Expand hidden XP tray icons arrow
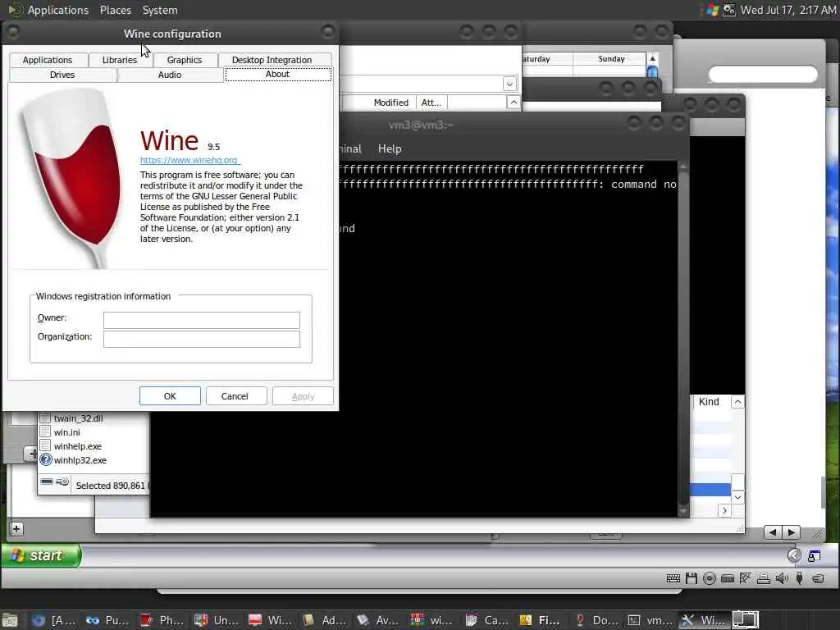This screenshot has width=840, height=630. click(794, 555)
